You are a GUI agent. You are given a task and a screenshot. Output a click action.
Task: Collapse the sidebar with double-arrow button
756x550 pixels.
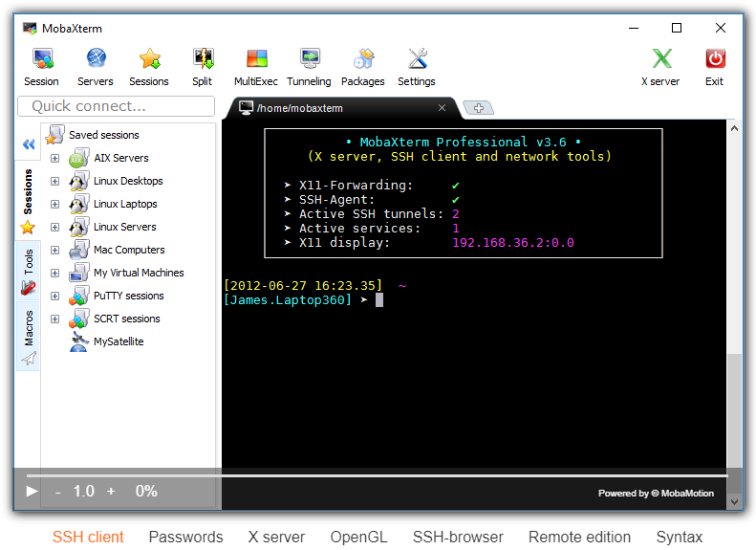29,144
